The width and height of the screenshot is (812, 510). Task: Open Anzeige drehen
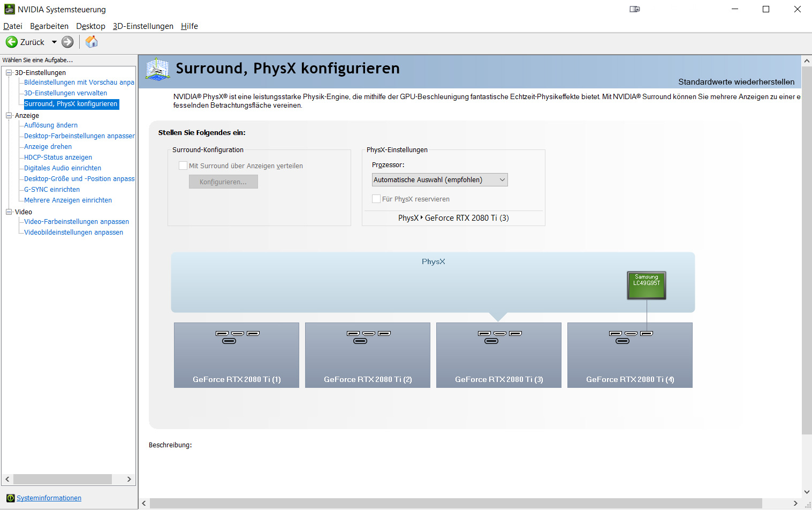point(48,147)
